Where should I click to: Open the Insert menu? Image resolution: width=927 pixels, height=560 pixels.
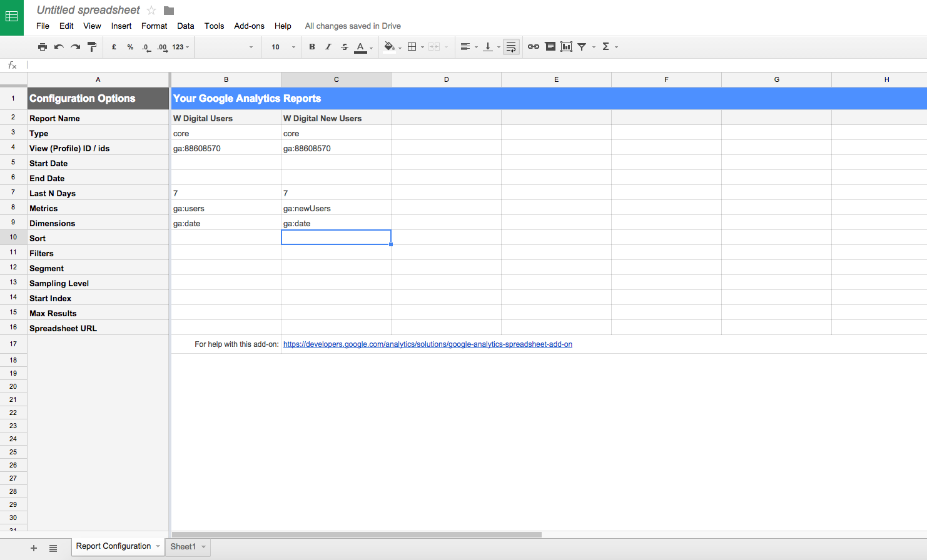pyautogui.click(x=121, y=26)
